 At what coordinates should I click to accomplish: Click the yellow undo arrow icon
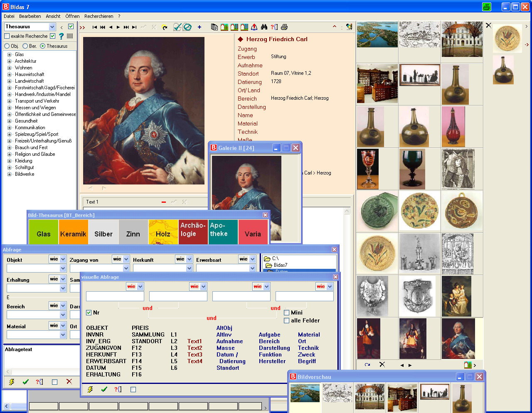click(x=165, y=27)
